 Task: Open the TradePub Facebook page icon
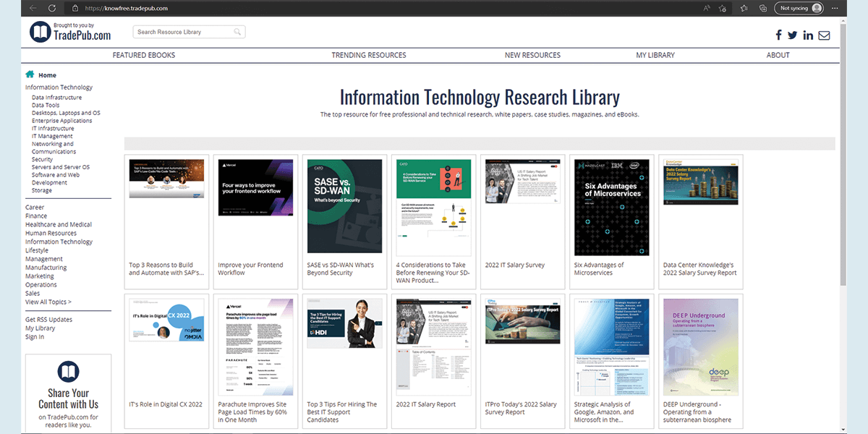point(778,35)
